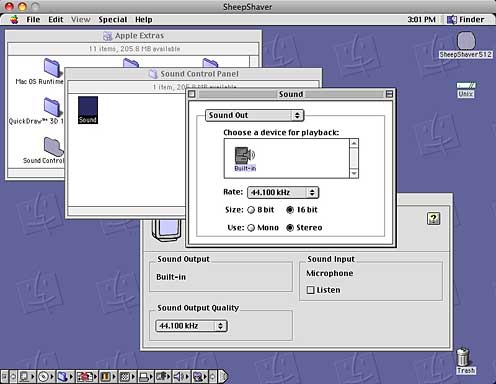The width and height of the screenshot is (496, 384).
Task: Open the SheepShaver512 disk icon
Action: click(466, 45)
